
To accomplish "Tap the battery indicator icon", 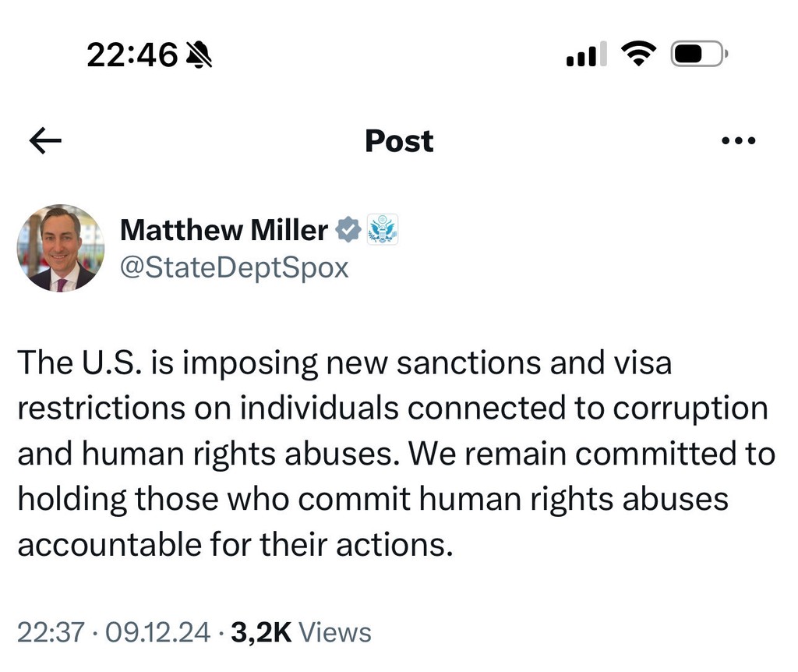I will coord(699,54).
